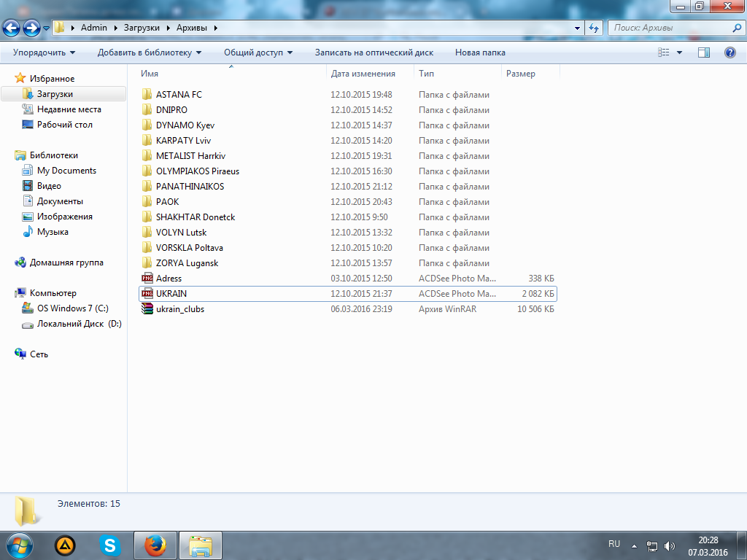Expand arrow between Admin and Загрузки
This screenshot has height=560, width=747.
(x=115, y=28)
